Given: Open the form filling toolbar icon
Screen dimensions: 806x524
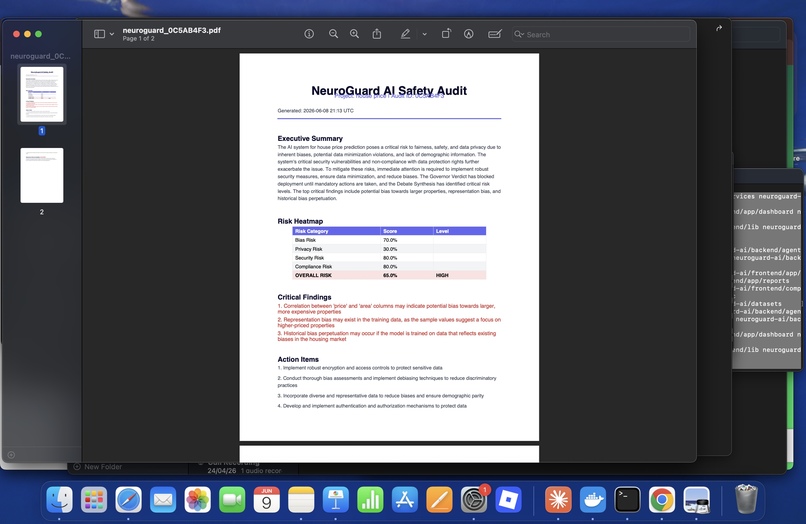Looking at the screenshot, I should pos(494,34).
